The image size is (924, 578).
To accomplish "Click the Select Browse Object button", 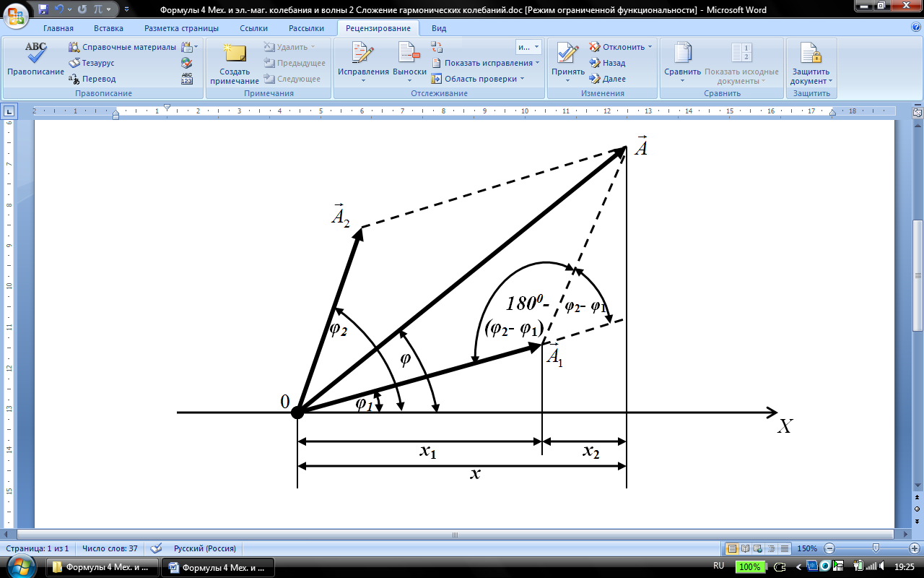I will (918, 508).
